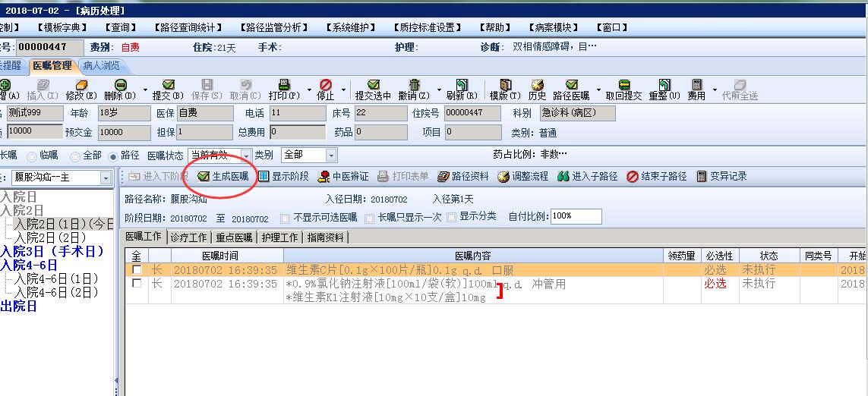
Task: Expand the dropdown arrow next to 费用
Action: click(x=715, y=90)
